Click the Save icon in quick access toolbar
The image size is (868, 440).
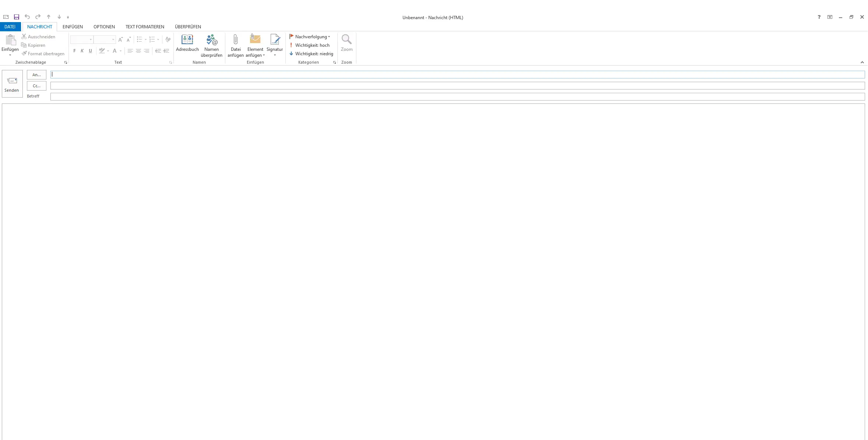coord(17,17)
